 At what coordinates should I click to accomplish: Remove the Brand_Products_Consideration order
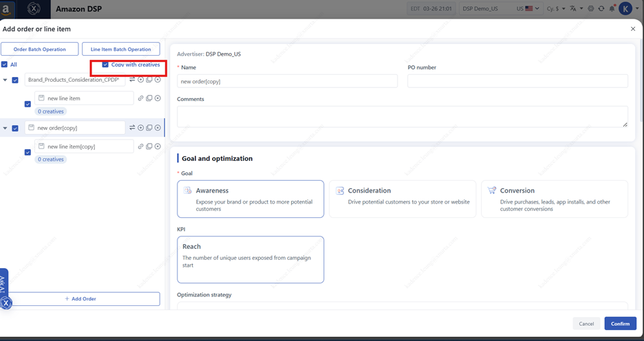tap(158, 80)
